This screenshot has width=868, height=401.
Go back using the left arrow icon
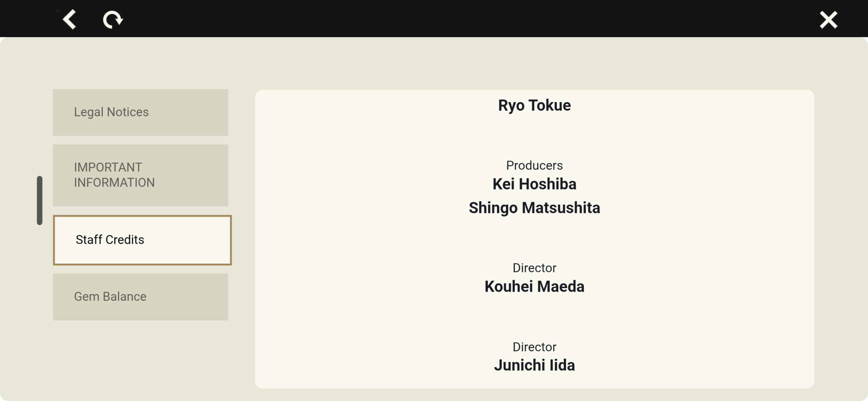[x=70, y=19]
